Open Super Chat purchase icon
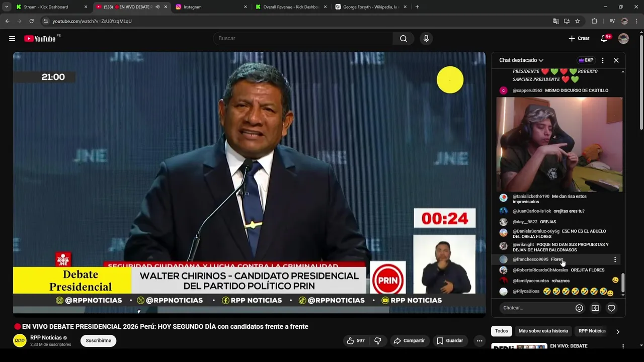 click(x=595, y=308)
